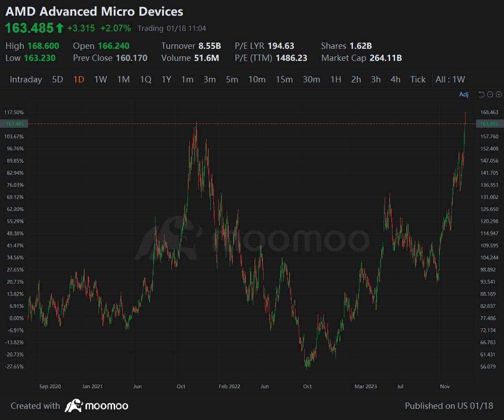Click the Market Cap value 264.11B
The width and height of the screenshot is (504, 420).
(x=386, y=58)
